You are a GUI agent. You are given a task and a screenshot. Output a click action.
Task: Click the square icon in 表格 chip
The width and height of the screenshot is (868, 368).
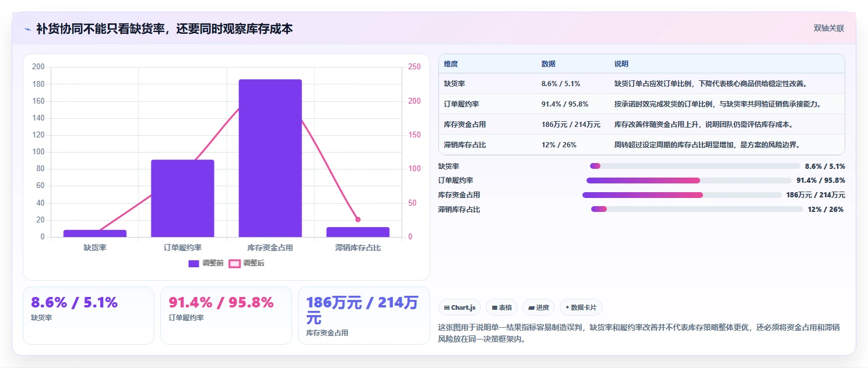(x=494, y=307)
